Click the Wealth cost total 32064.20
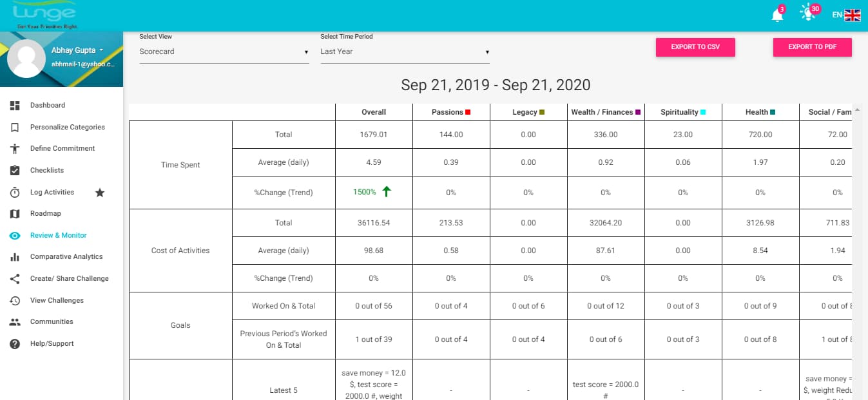The image size is (868, 400). pyautogui.click(x=606, y=223)
